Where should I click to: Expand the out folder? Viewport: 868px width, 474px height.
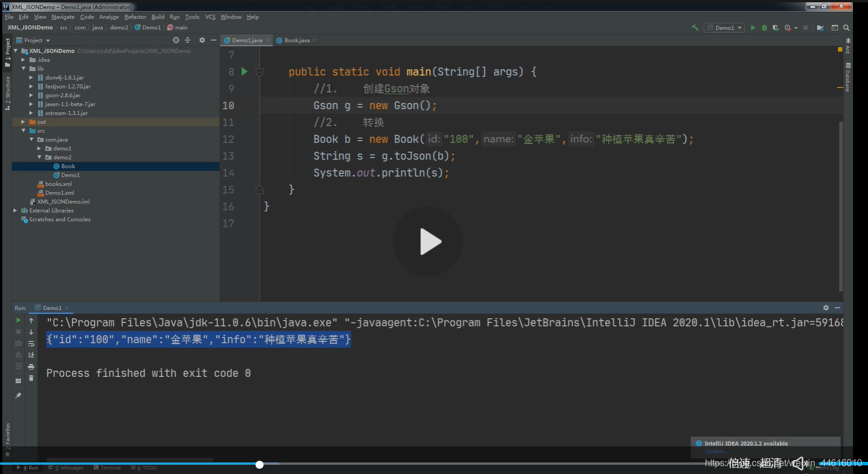point(23,122)
